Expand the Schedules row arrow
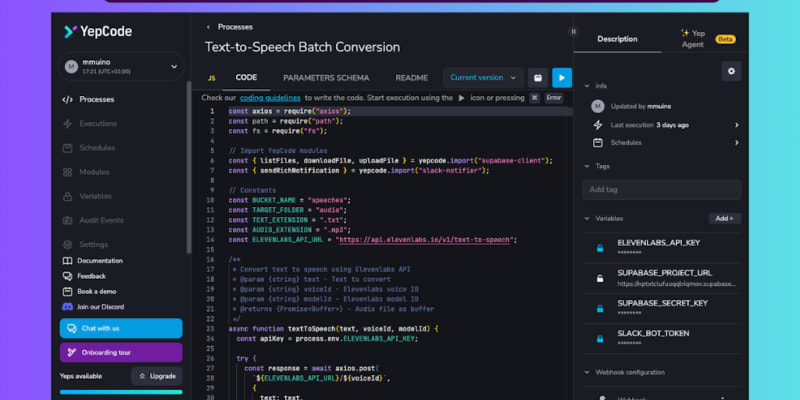Viewport: 800px width, 400px height. click(x=737, y=143)
